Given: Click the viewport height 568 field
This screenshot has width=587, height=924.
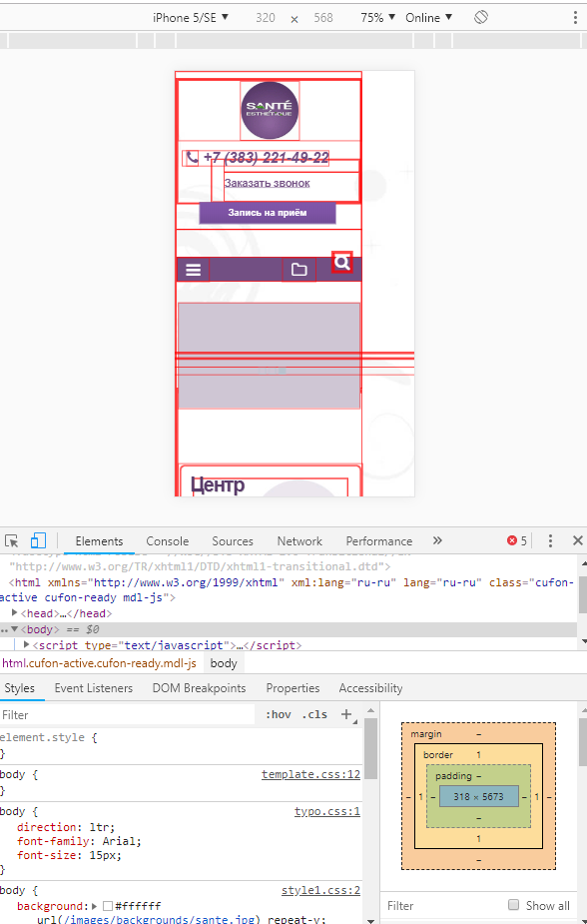Looking at the screenshot, I should pos(323,18).
